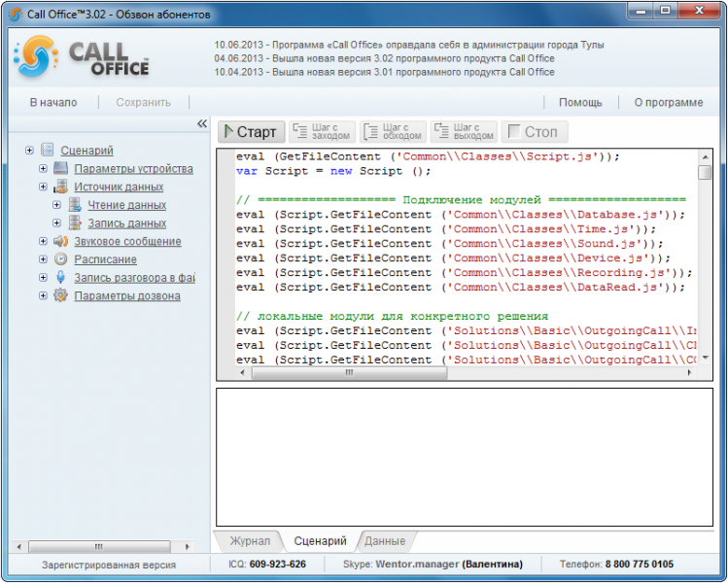The height and width of the screenshot is (583, 728).
Task: Click the 10.04.2013 version 3.01 news line
Action: coord(385,72)
